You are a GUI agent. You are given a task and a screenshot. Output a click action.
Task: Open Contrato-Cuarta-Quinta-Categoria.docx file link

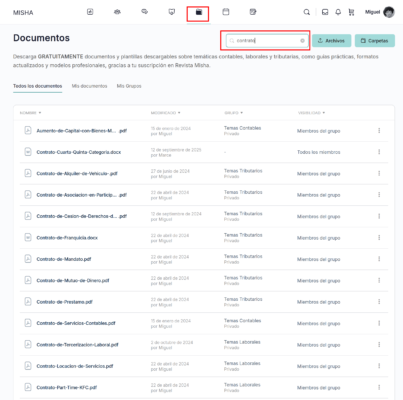pyautogui.click(x=79, y=152)
